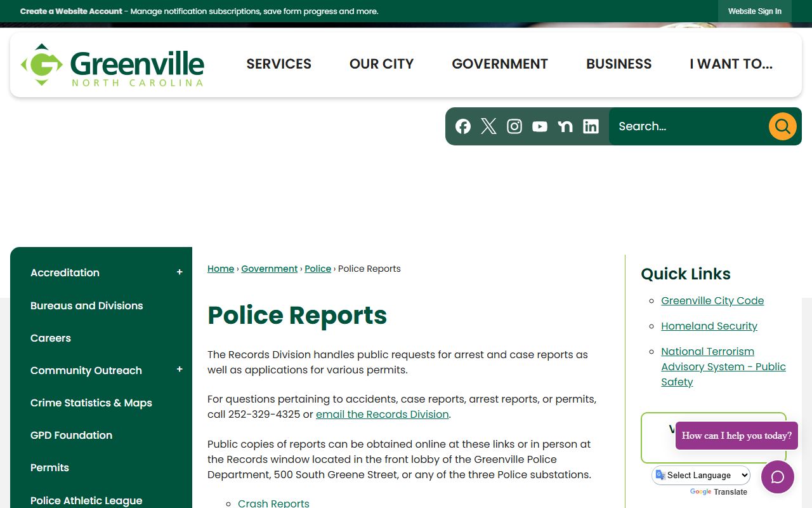Click the Google Translate attribution text

pos(719,491)
